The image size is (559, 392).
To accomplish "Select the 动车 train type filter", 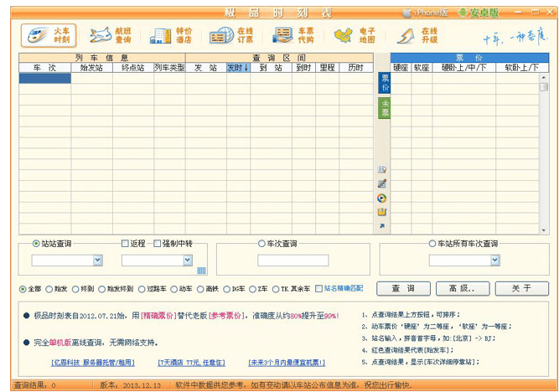I will 173,289.
